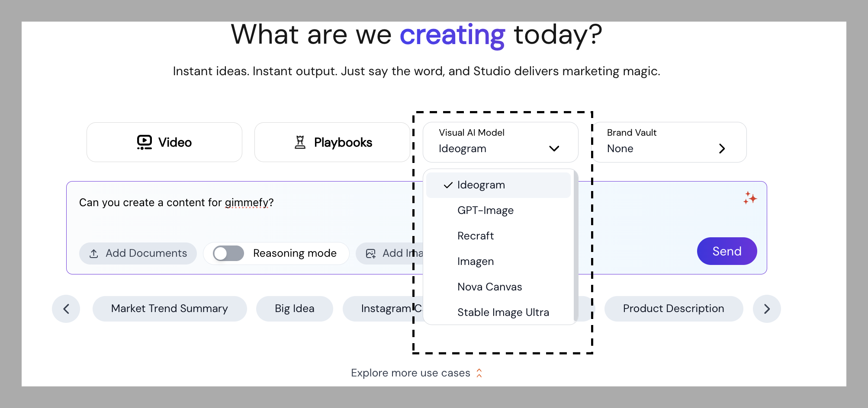This screenshot has height=408, width=868.
Task: Click the sparkle enhance prompt icon
Action: 750,198
